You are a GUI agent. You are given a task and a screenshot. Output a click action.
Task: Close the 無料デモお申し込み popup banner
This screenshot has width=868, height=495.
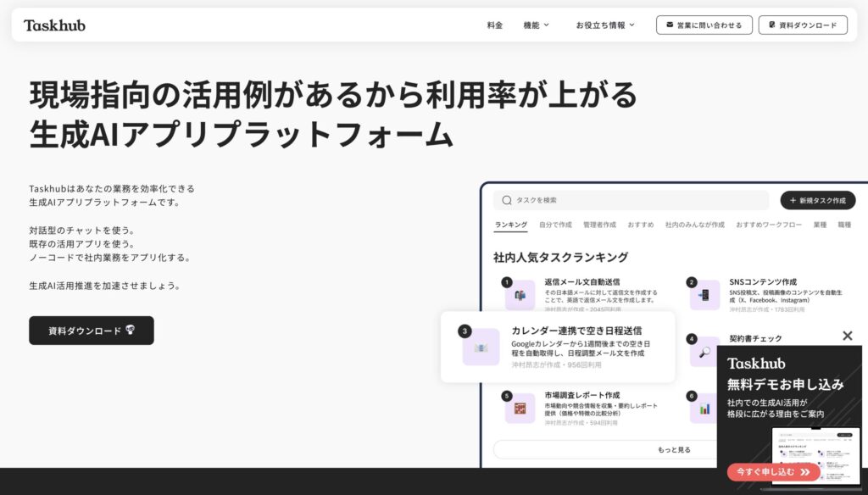tap(847, 336)
